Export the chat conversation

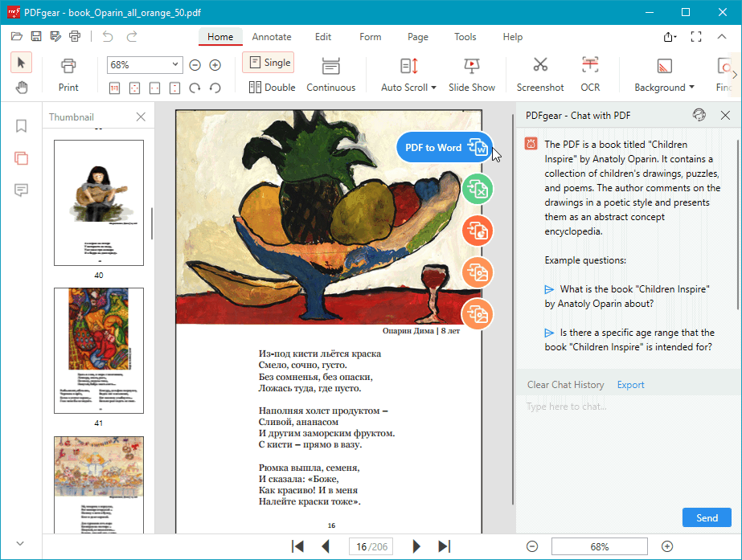coord(630,385)
